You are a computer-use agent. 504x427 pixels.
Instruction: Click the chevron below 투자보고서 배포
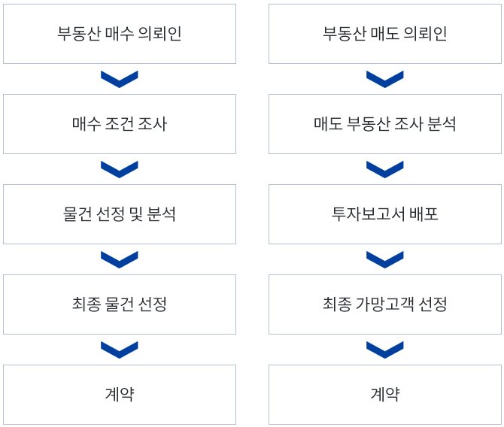coord(384,259)
